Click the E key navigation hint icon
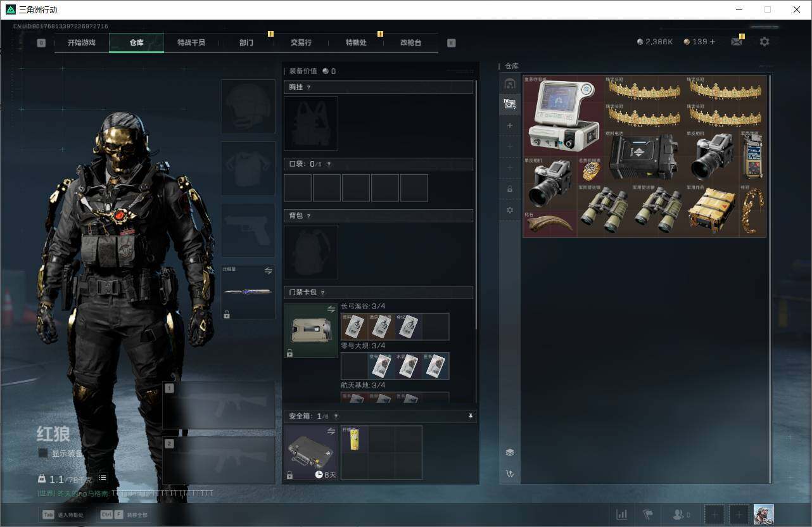This screenshot has width=812, height=527. tap(451, 43)
